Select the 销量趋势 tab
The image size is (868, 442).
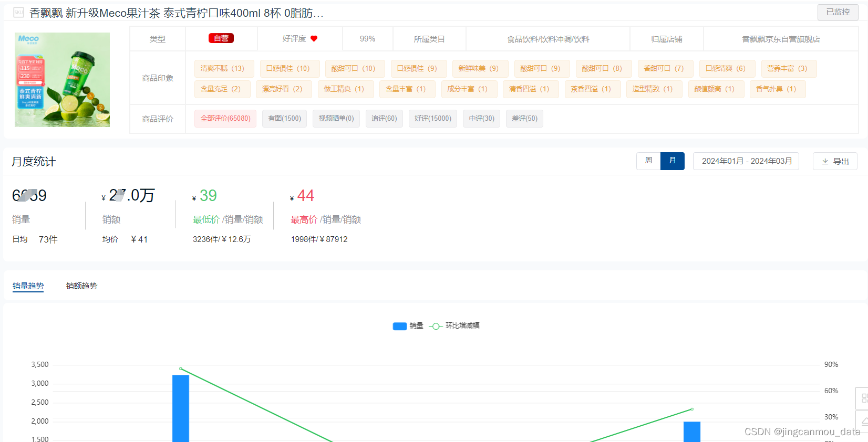28,286
